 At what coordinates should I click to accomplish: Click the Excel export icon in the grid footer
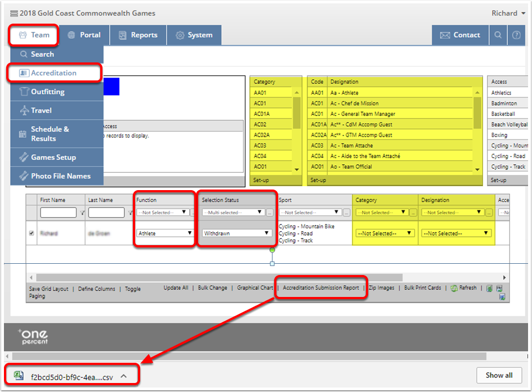coord(489,289)
